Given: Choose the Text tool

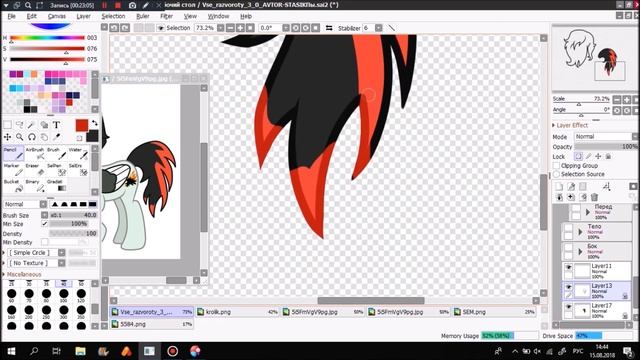Looking at the screenshot, I should [57, 125].
